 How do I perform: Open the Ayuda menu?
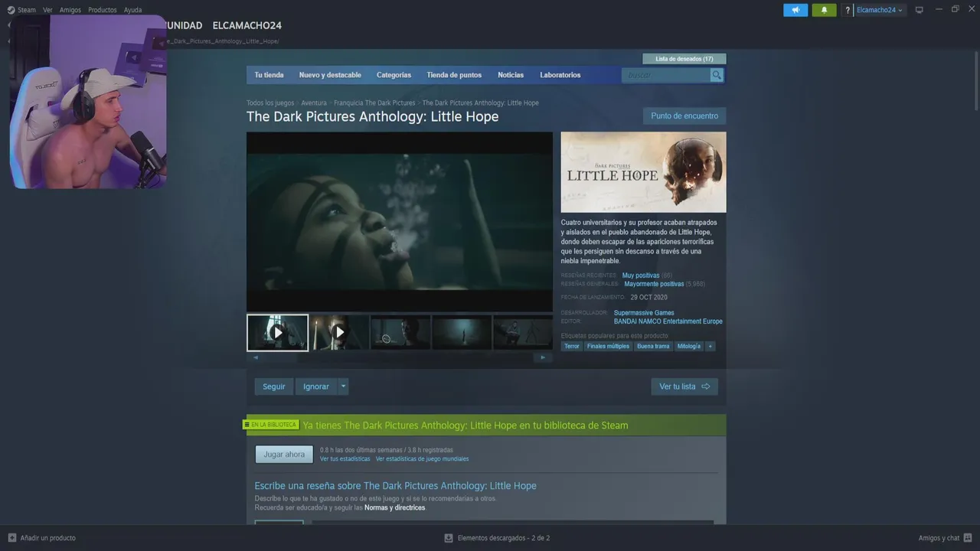tap(133, 10)
